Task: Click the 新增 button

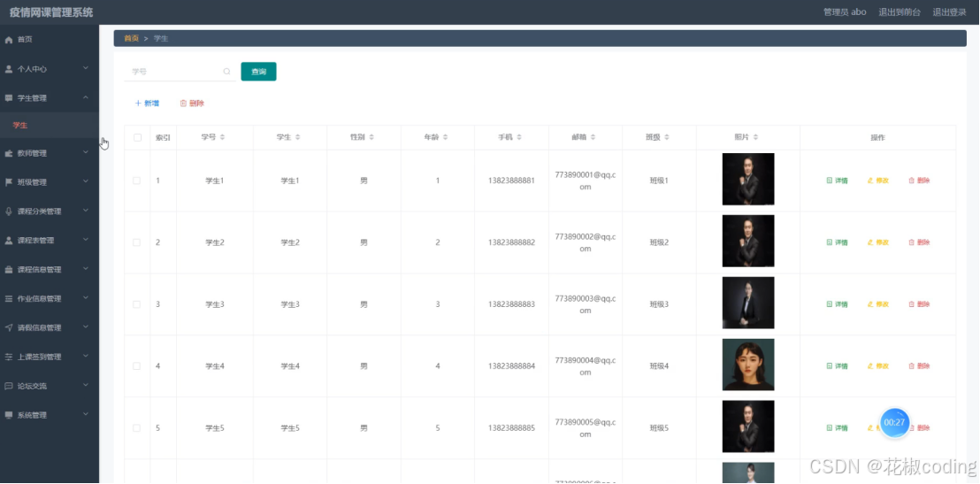Action: [x=147, y=104]
